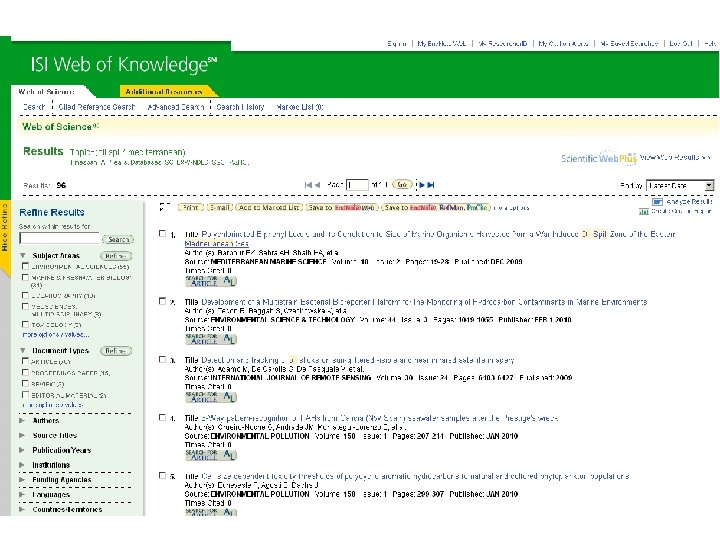Click ISI Web of Knowledge logo
The width and height of the screenshot is (720, 540).
124,65
